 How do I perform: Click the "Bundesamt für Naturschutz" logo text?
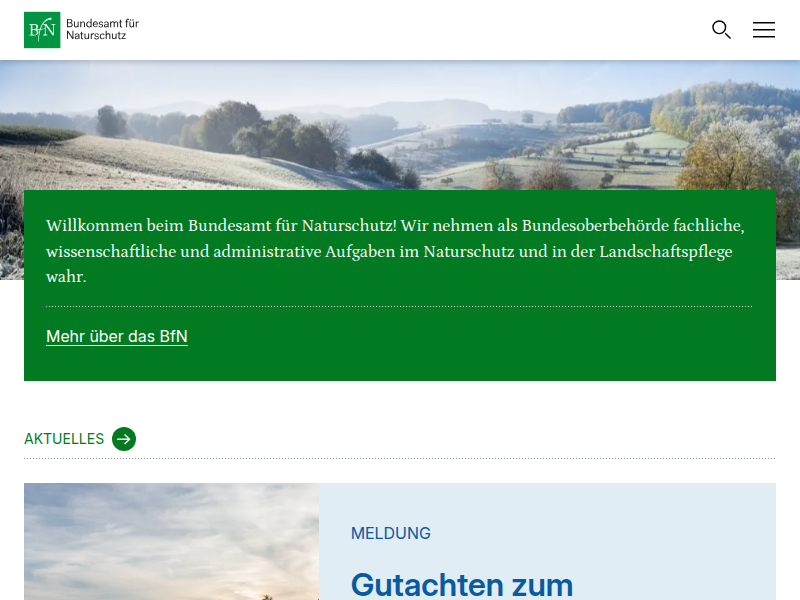point(102,29)
